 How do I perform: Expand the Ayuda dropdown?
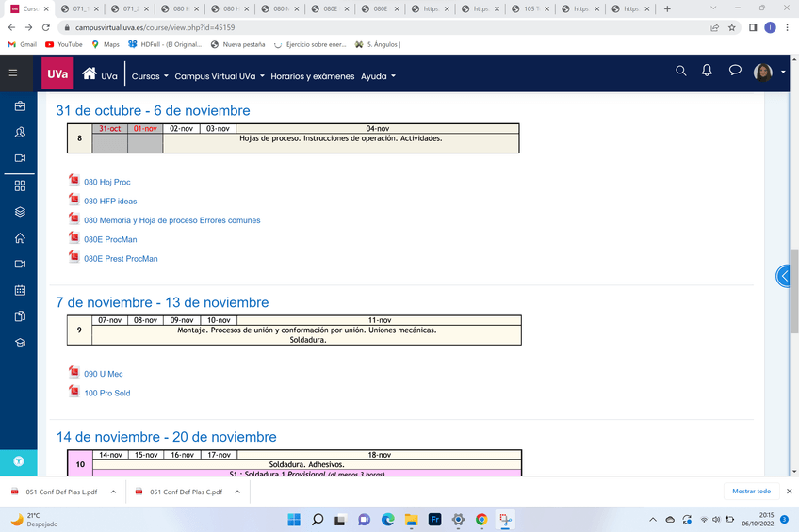pos(378,76)
